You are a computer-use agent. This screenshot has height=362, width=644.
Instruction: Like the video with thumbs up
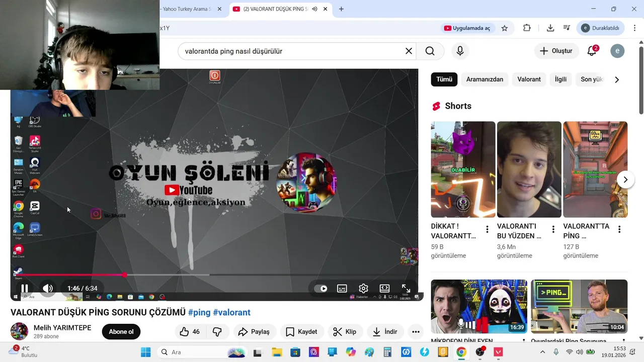click(190, 332)
